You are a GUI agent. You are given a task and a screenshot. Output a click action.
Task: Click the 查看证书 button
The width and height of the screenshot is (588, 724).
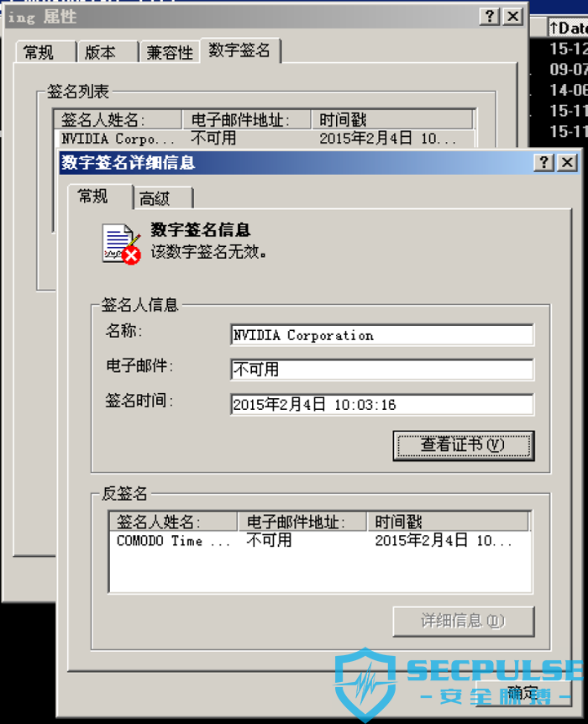[x=464, y=445]
